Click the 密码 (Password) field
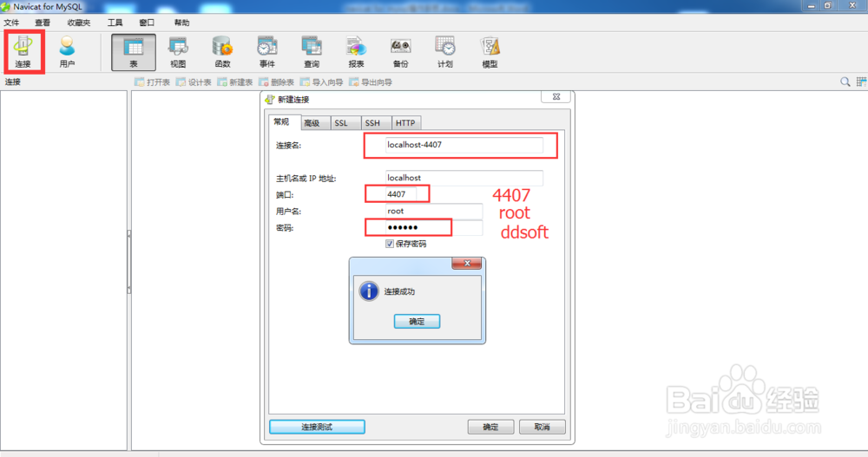Viewport: 868px width, 457px height. tap(433, 227)
